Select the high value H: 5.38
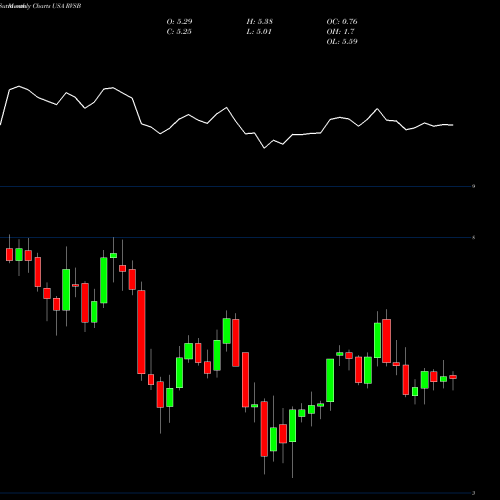 click(x=260, y=22)
